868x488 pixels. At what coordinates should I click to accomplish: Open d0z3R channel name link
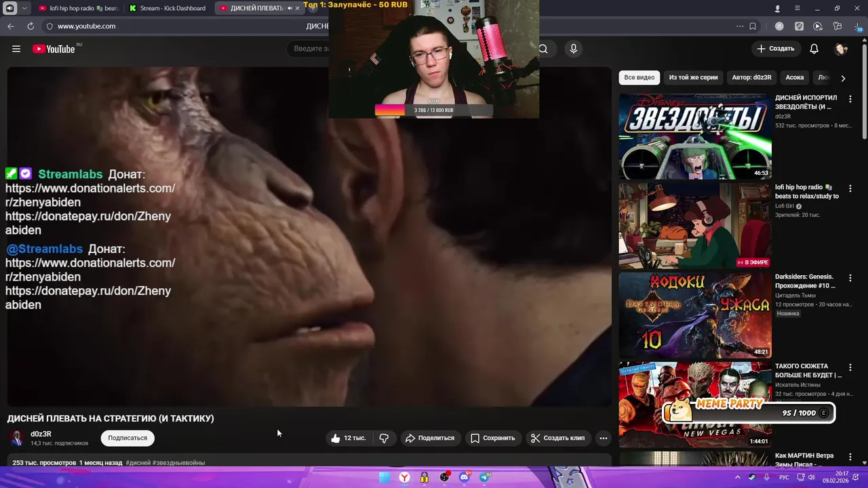(x=41, y=434)
